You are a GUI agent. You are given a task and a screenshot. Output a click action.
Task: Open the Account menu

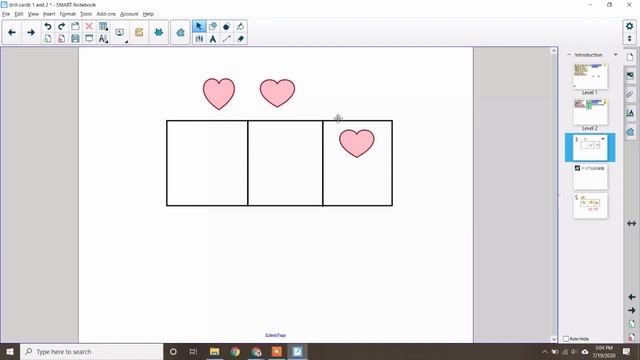(129, 14)
